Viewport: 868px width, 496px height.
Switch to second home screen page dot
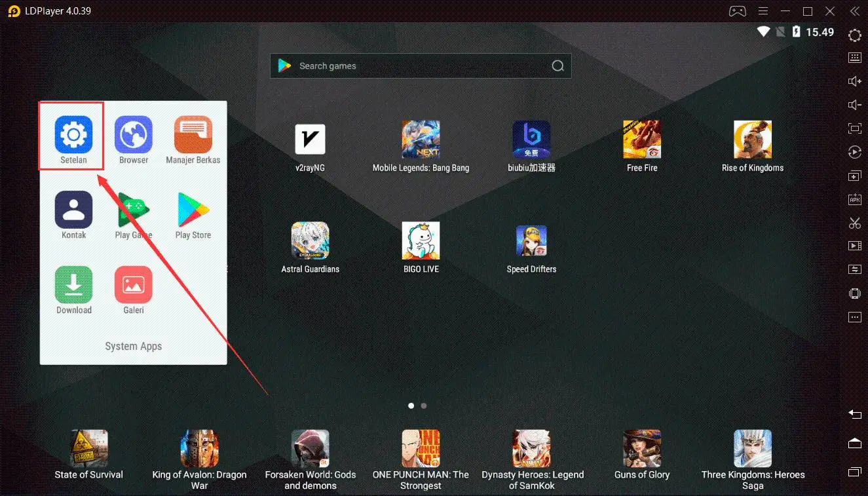(424, 406)
